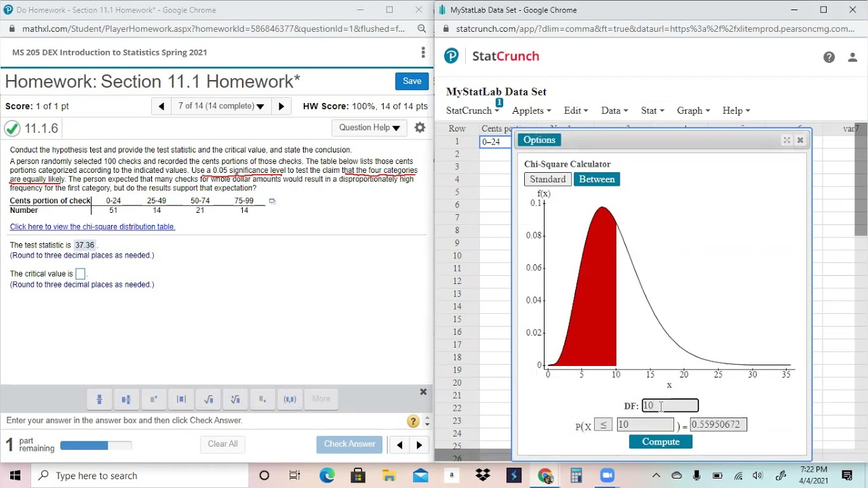
Task: Open File Explorer from taskbar
Action: (x=389, y=475)
